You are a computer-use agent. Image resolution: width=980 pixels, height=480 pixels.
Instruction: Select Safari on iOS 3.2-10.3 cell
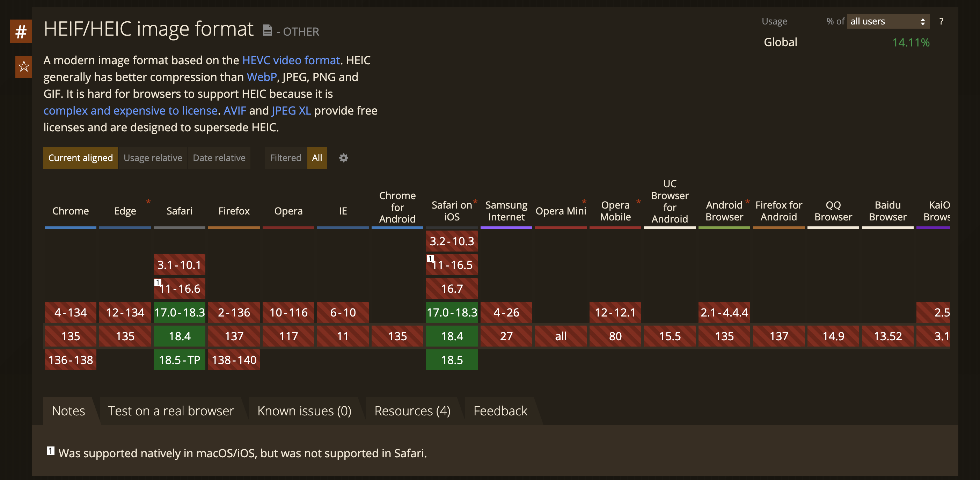452,241
